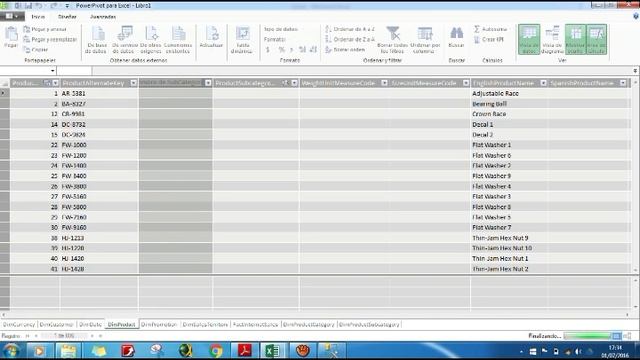Switch to the DimProductSubcategory sheet tab

click(369, 324)
